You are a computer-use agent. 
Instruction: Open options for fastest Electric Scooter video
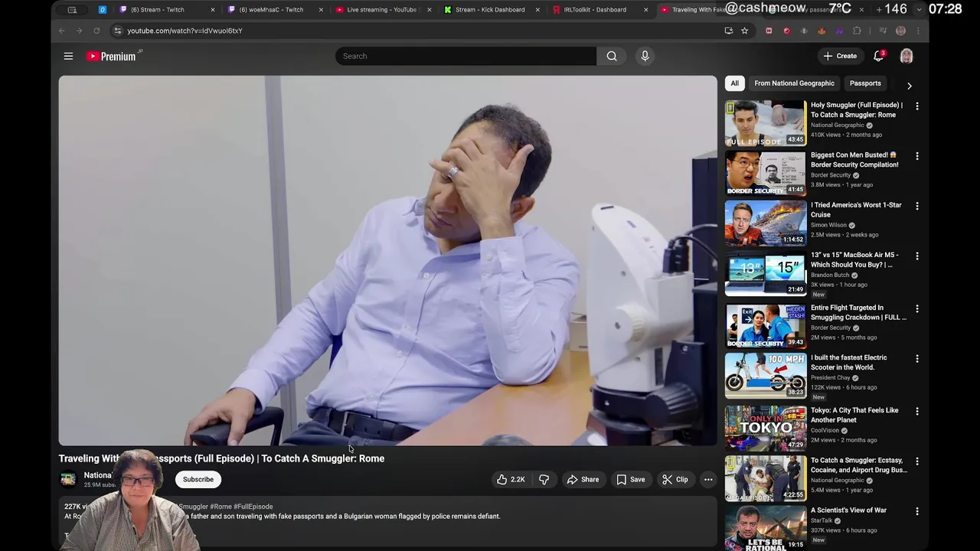tap(917, 358)
